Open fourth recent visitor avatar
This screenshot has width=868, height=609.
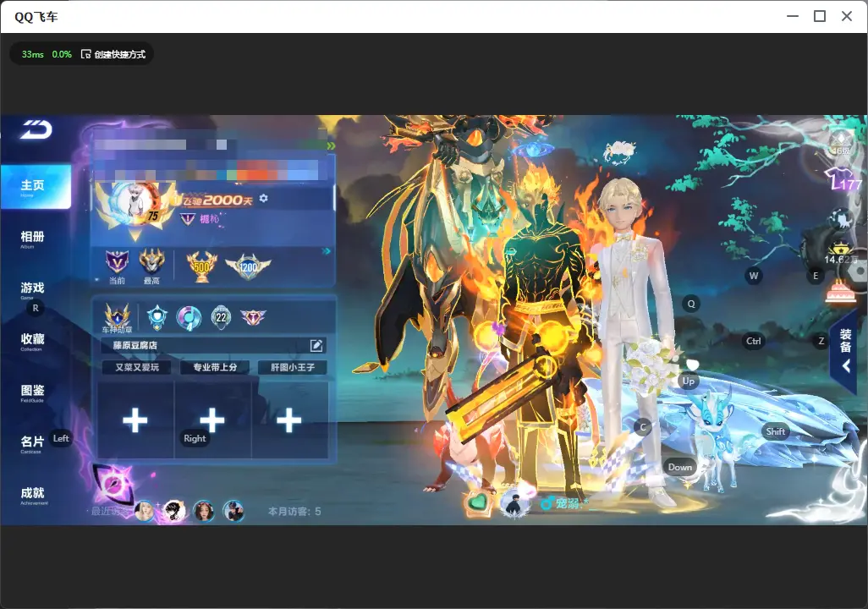point(233,510)
